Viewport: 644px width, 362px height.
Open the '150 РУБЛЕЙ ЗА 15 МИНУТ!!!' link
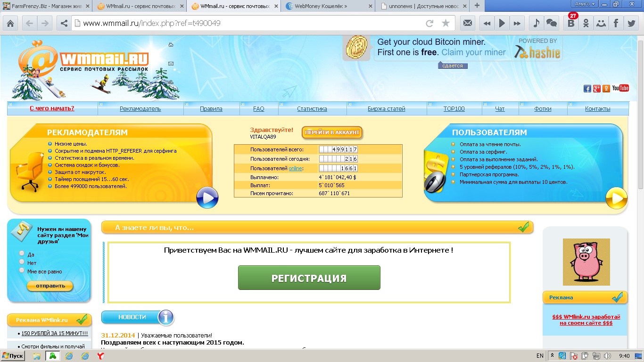[x=55, y=333]
